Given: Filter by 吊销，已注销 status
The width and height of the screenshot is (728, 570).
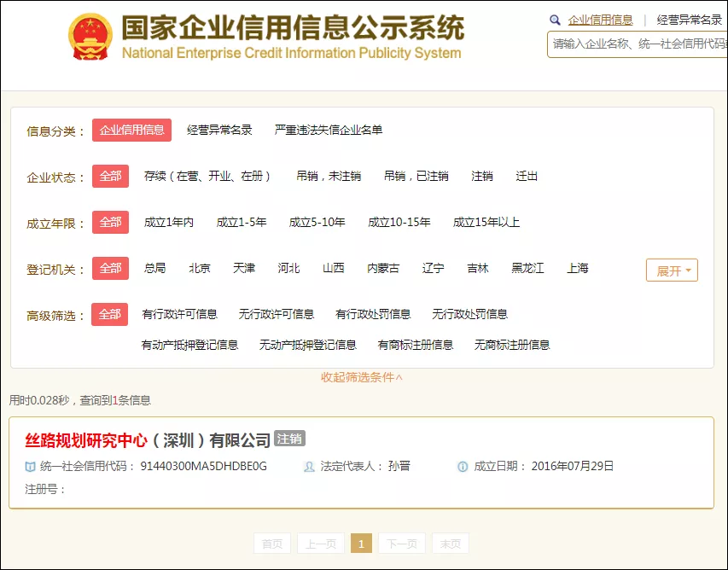Looking at the screenshot, I should [x=416, y=177].
